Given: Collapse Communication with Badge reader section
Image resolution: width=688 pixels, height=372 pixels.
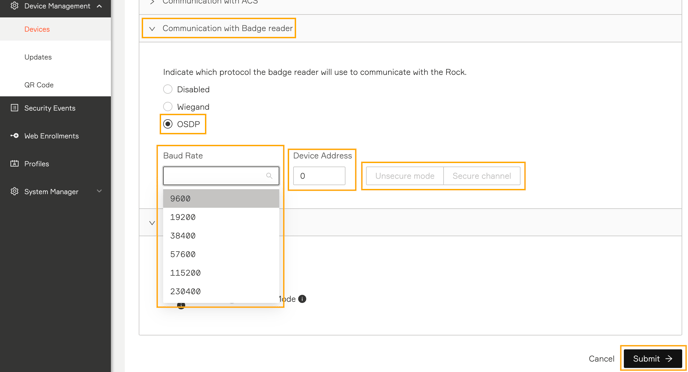Looking at the screenshot, I should (152, 29).
